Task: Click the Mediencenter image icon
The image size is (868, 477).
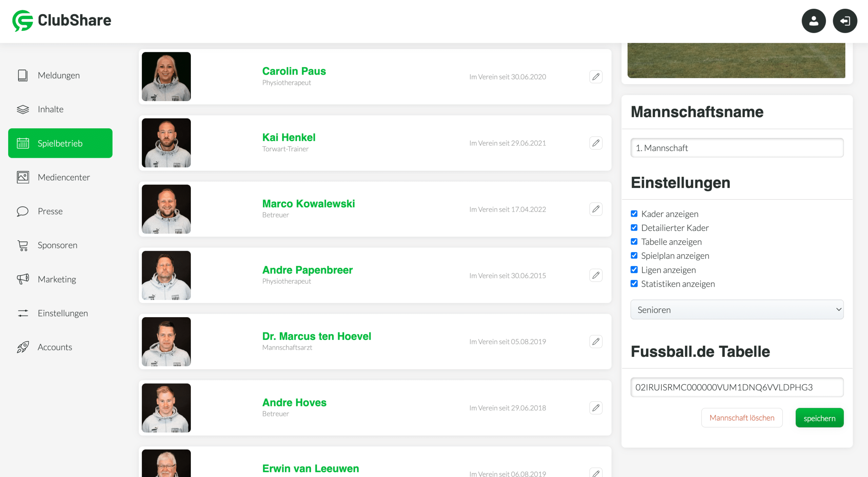Action: click(x=23, y=177)
